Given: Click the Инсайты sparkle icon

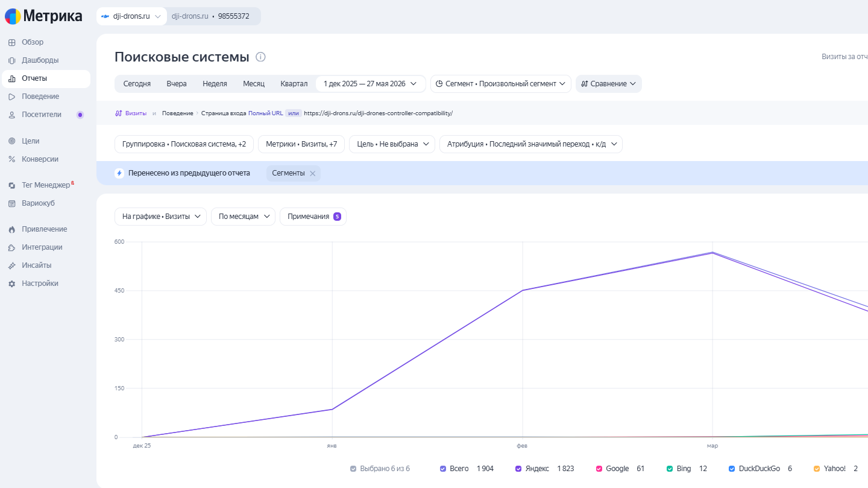Looking at the screenshot, I should pyautogui.click(x=11, y=265).
